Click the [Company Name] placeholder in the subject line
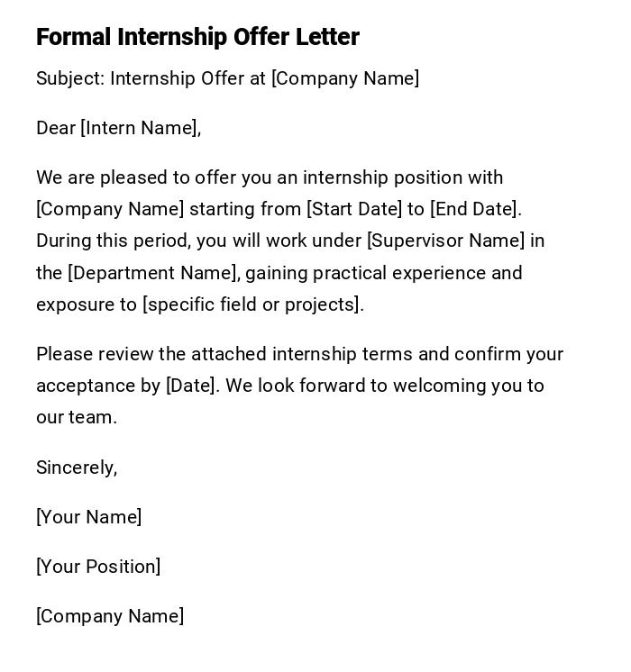Screen dimensions: 631x672 click(345, 78)
